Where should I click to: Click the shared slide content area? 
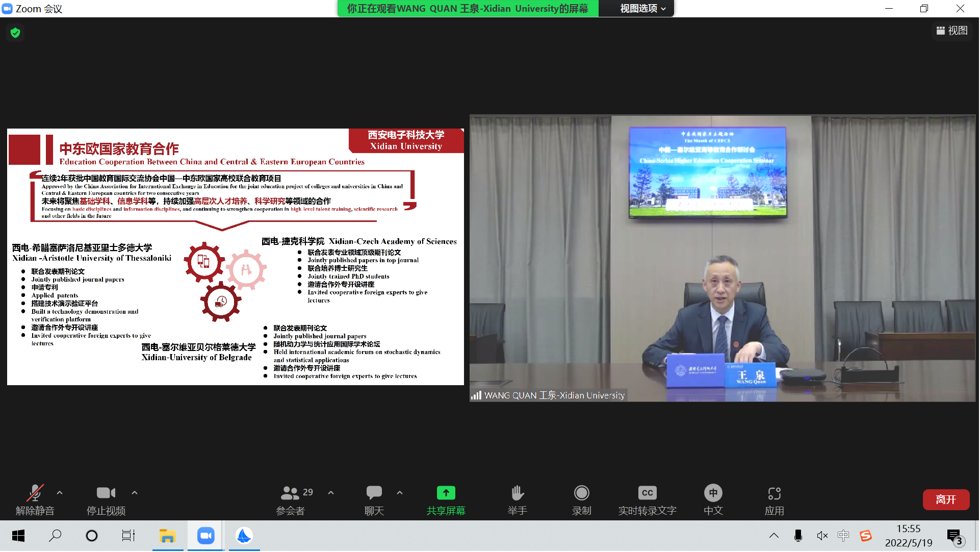point(235,257)
